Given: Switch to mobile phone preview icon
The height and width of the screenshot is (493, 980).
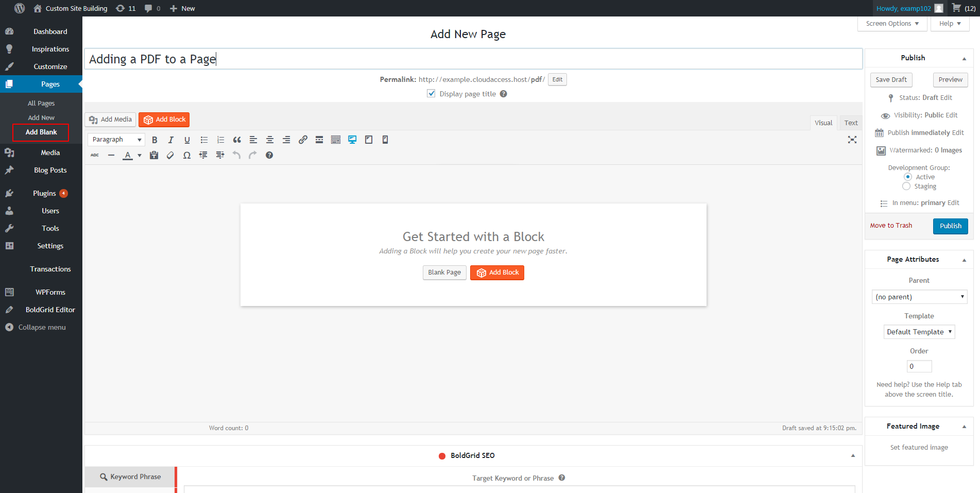Looking at the screenshot, I should pos(385,140).
